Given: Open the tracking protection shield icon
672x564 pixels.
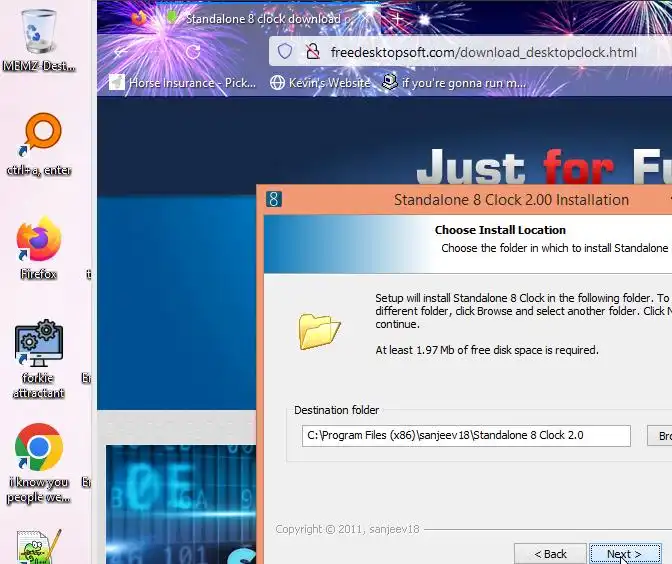Looking at the screenshot, I should point(285,52).
